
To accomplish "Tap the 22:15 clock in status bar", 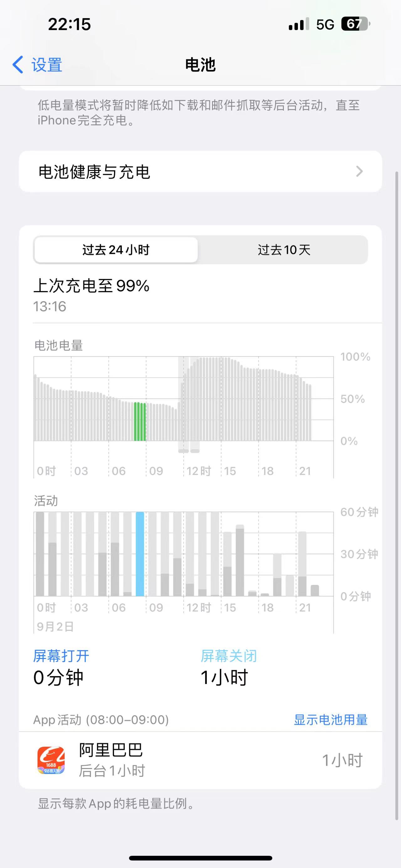I will pyautogui.click(x=69, y=24).
